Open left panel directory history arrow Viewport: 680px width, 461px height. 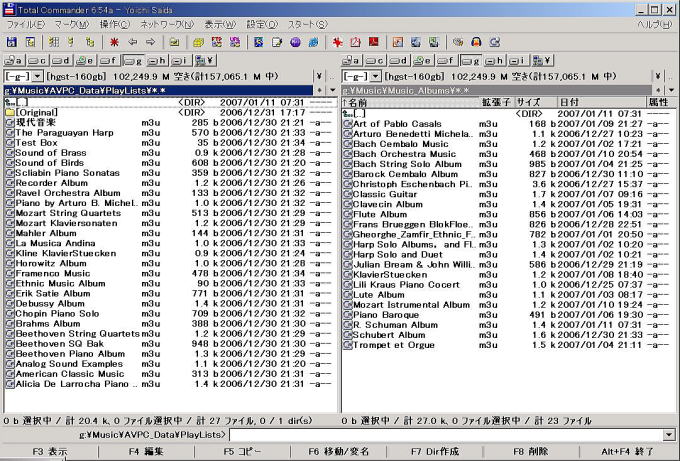pos(333,90)
